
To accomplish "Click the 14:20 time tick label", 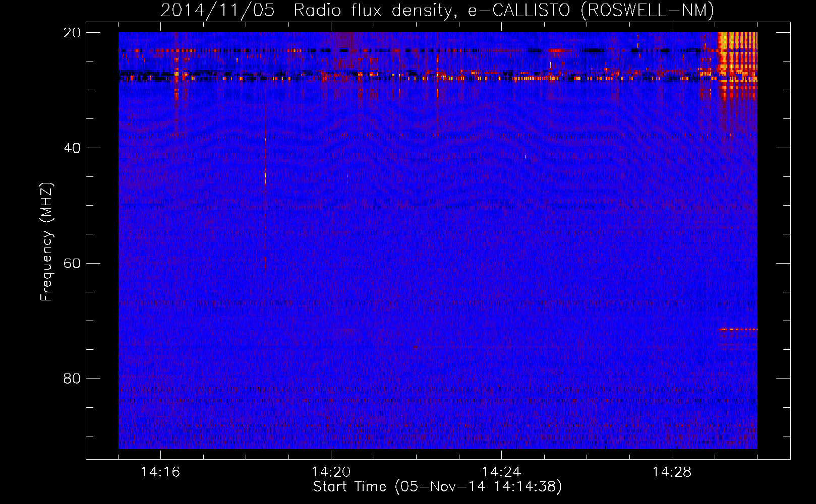I will (x=331, y=472).
